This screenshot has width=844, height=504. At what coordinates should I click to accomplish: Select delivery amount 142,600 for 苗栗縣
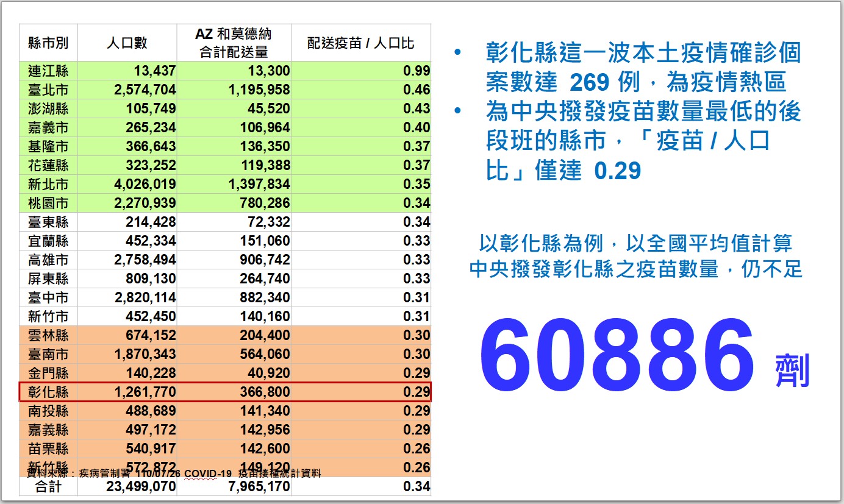tap(265, 449)
